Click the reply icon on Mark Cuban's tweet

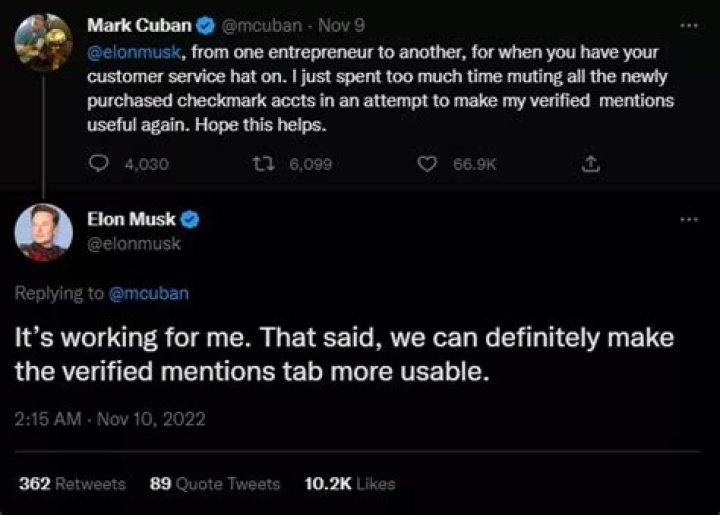click(x=100, y=164)
